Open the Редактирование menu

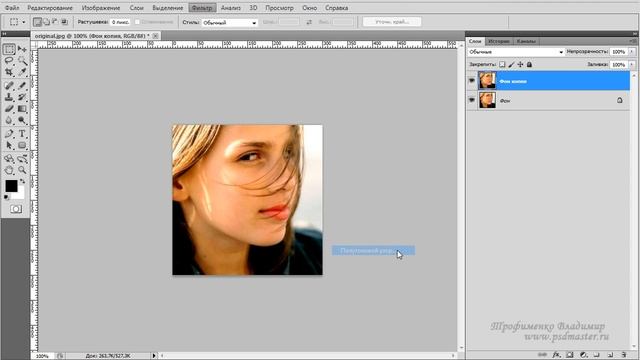pyautogui.click(x=50, y=8)
